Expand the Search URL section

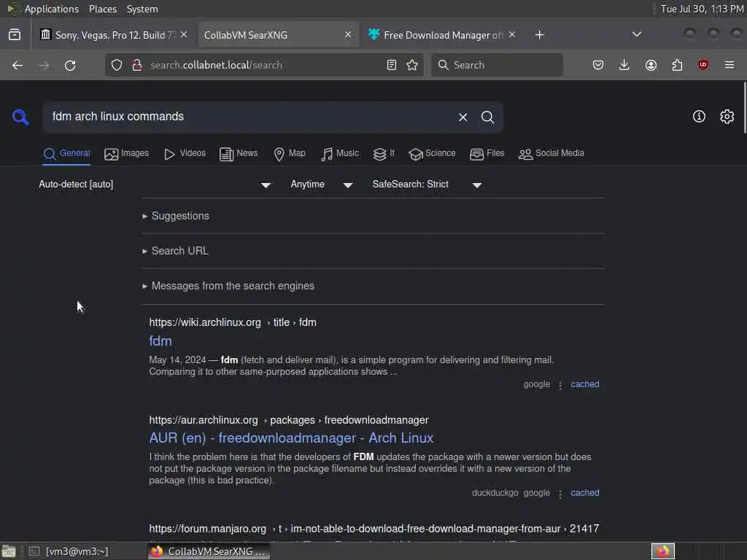[179, 251]
